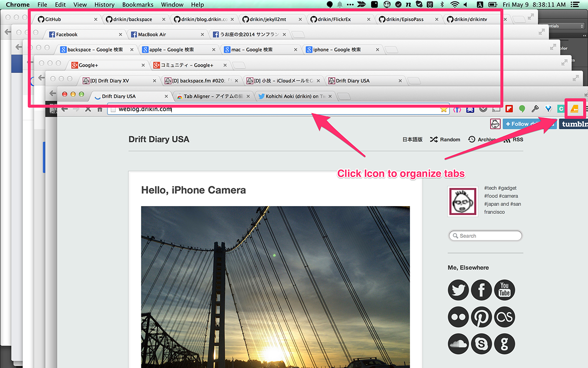This screenshot has height=368, width=588.
Task: Open the round g icon under Me, Elsewhere
Action: (x=504, y=344)
